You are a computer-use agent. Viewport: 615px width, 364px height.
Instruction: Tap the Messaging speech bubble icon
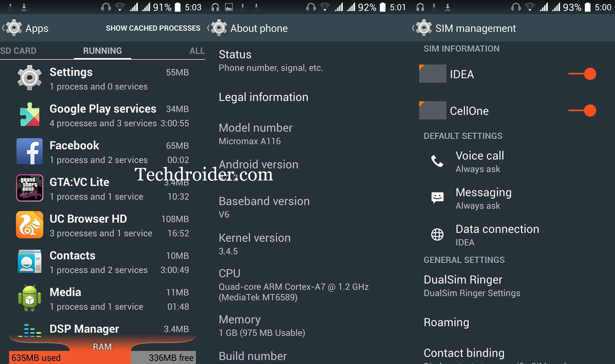pos(437,198)
